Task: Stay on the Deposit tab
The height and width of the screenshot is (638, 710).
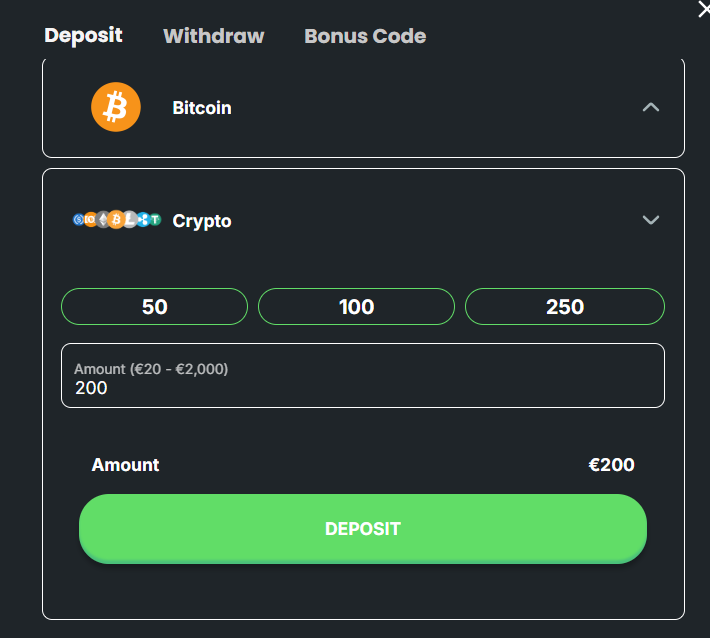Action: coord(84,36)
